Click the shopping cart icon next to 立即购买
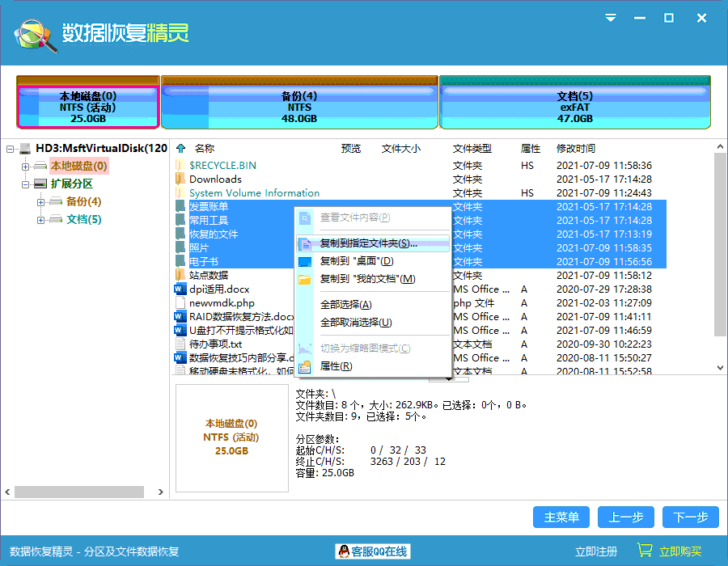Screen dimensions: 728x566 pyautogui.click(x=645, y=550)
